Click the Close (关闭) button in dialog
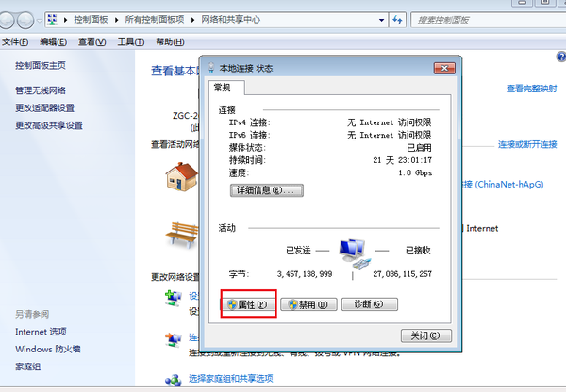566x392 pixels. pyautogui.click(x=426, y=335)
